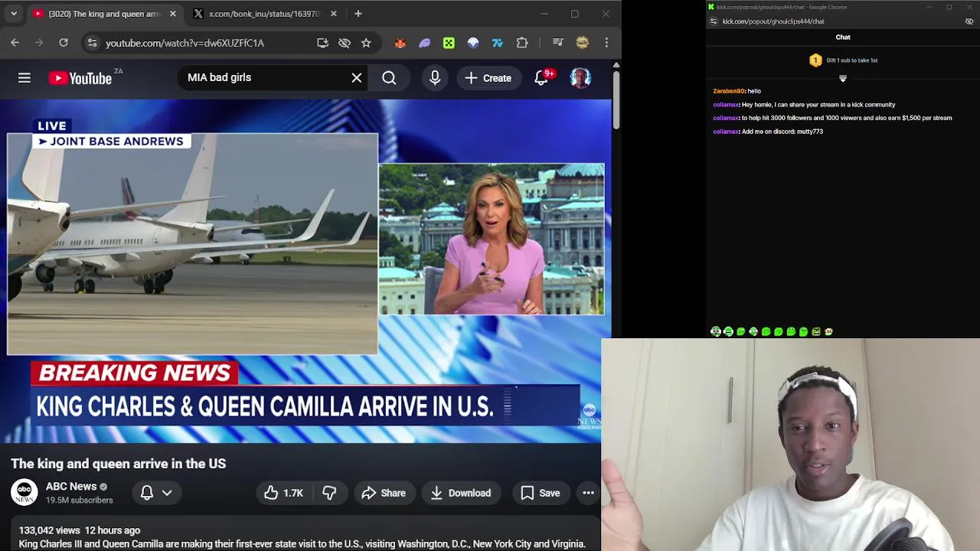Open the Extensions puzzle menu
Viewport: 980px width, 551px height.
point(522,43)
